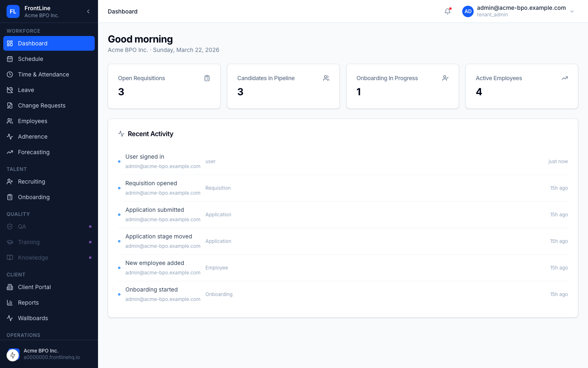Click the Forecasting trend icon
The height and width of the screenshot is (368, 588).
[10, 152]
